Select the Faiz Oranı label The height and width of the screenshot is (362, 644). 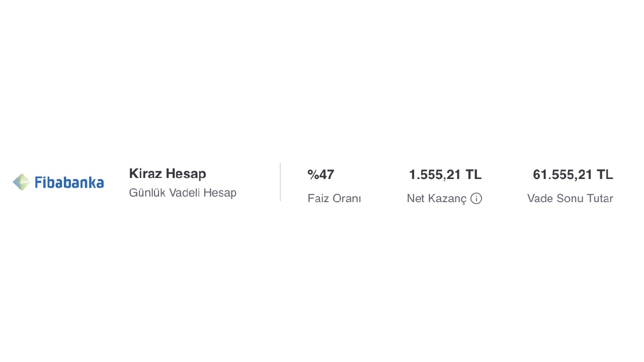click(334, 199)
